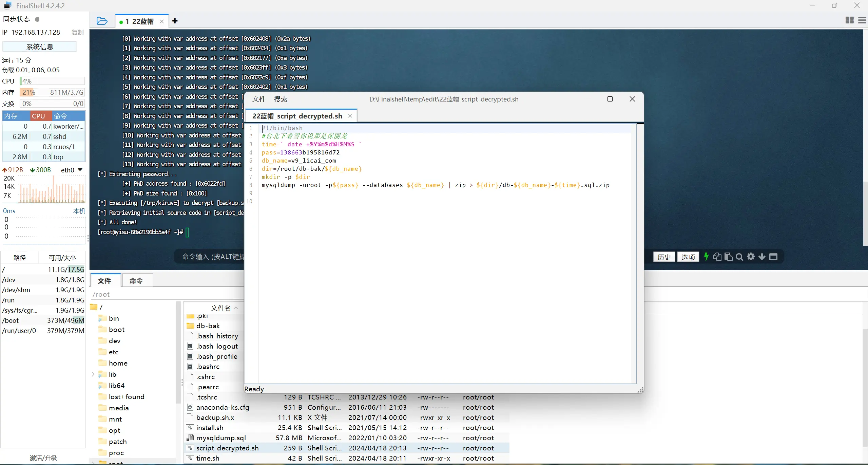Add a new tab with plus icon

175,21
